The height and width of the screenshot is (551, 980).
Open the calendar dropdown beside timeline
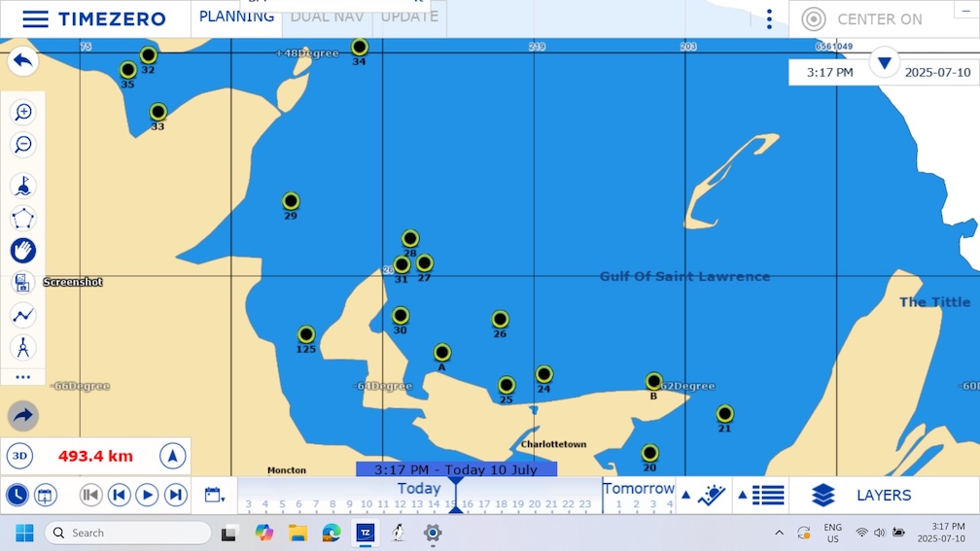[x=215, y=496]
